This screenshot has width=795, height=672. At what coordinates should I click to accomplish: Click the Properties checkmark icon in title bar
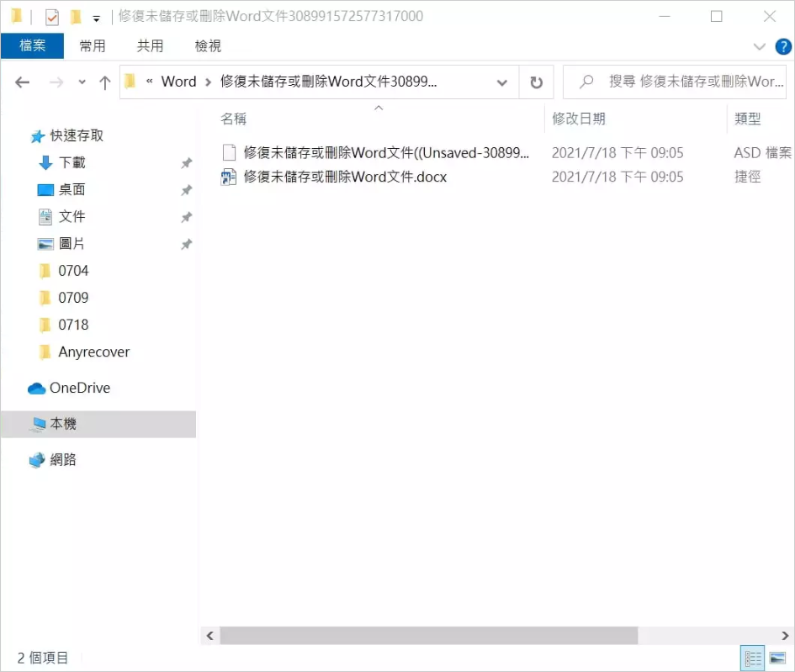point(51,17)
